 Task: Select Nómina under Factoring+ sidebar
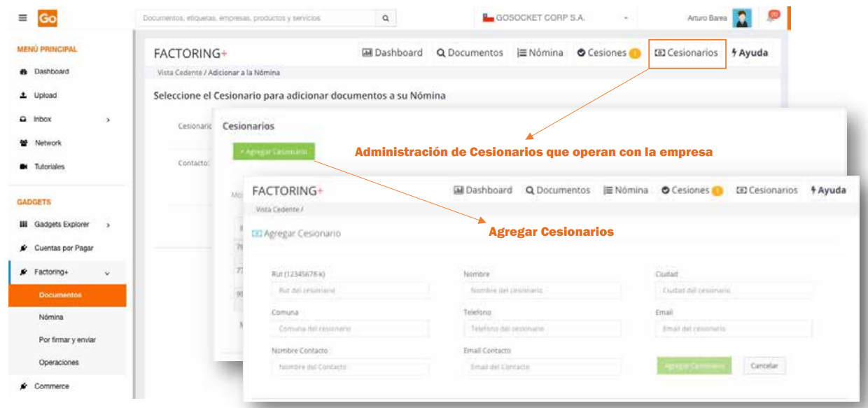tap(51, 317)
